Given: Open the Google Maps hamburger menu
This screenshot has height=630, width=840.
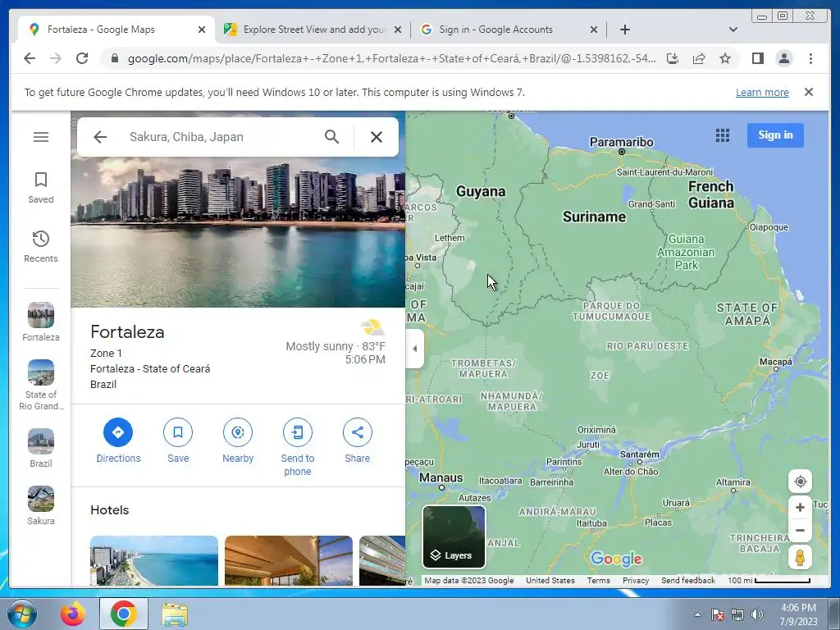Looking at the screenshot, I should tap(41, 137).
